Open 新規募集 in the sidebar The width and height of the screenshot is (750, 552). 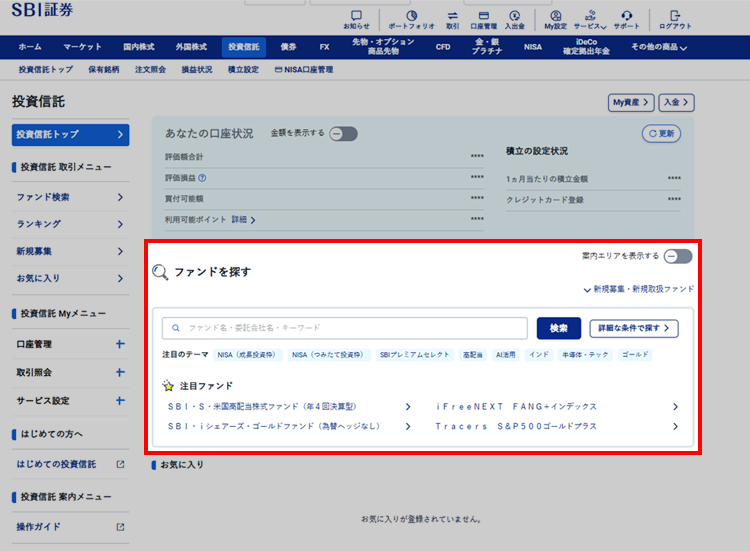pos(71,251)
